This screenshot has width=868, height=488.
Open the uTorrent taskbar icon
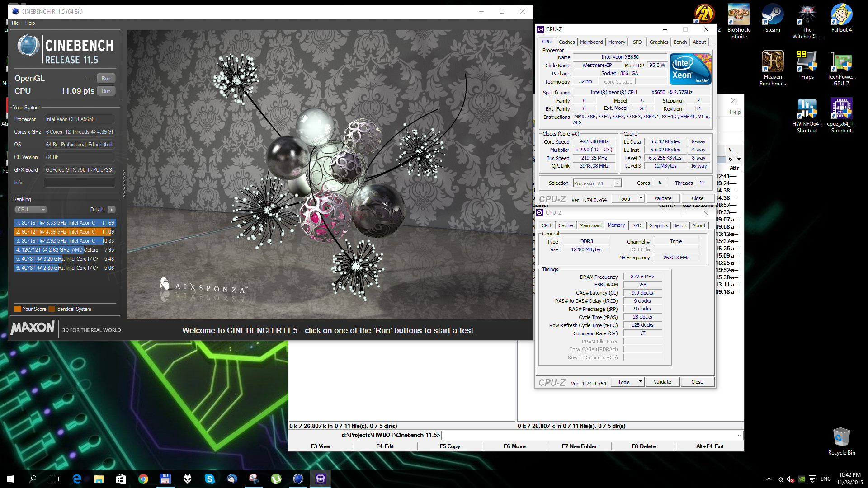(276, 479)
